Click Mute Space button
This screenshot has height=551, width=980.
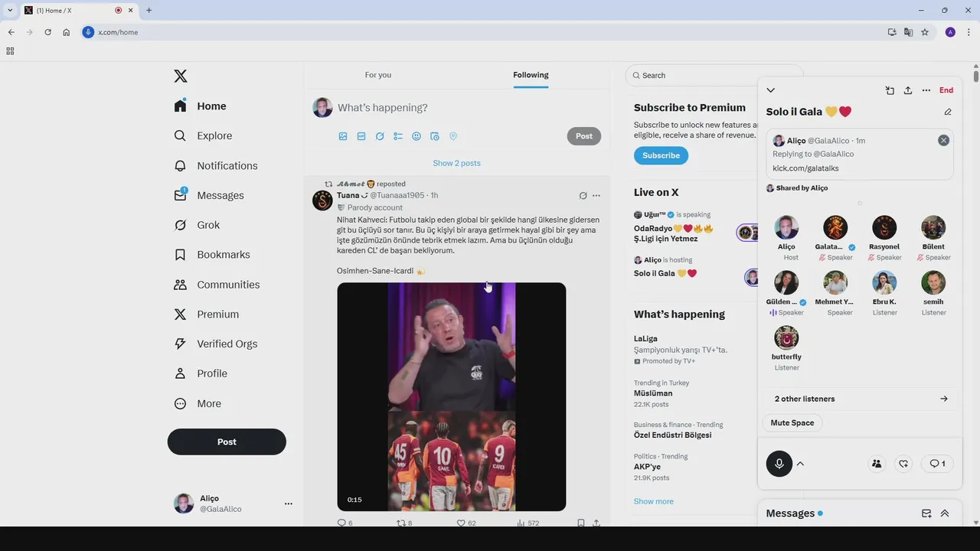point(792,423)
